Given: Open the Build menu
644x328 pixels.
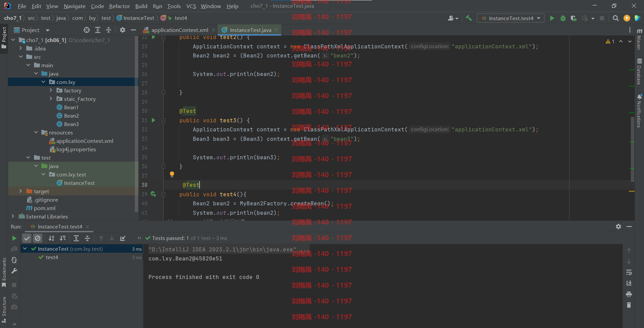Looking at the screenshot, I should pos(141,6).
